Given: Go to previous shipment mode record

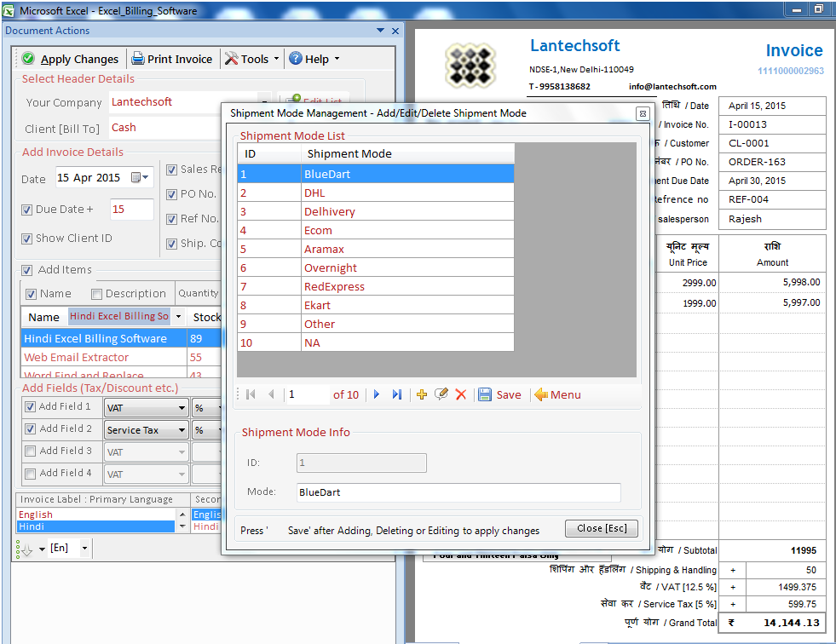Looking at the screenshot, I should 271,394.
